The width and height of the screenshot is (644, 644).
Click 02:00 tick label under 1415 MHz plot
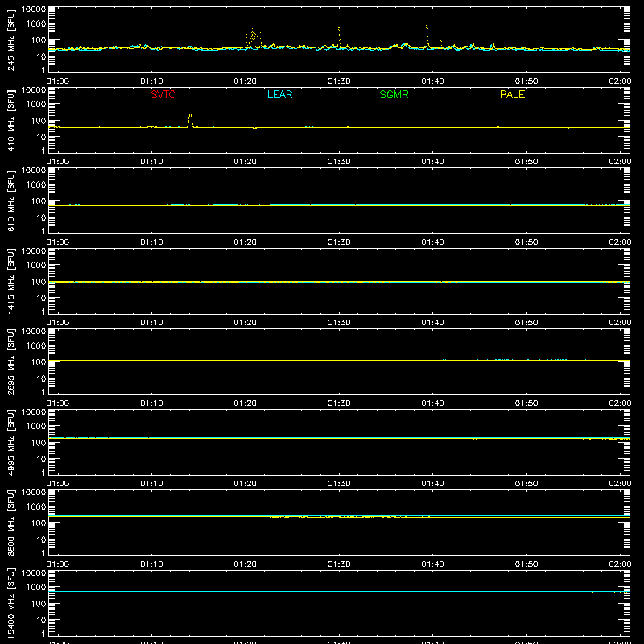[620, 323]
